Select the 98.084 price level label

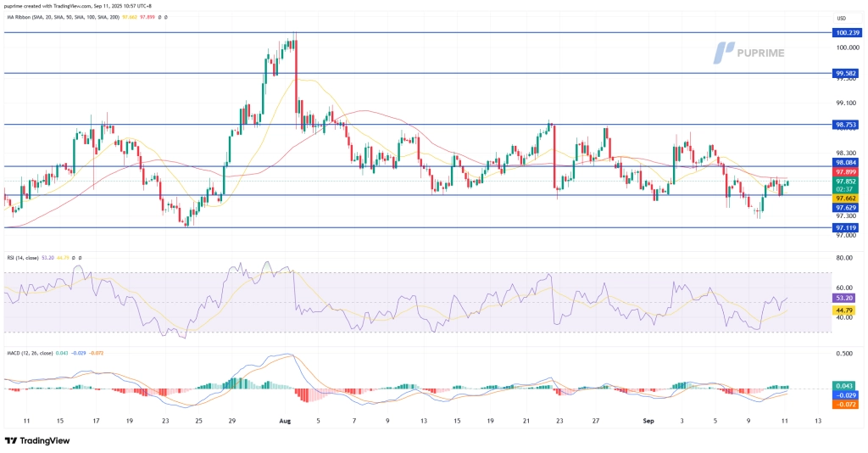click(846, 163)
